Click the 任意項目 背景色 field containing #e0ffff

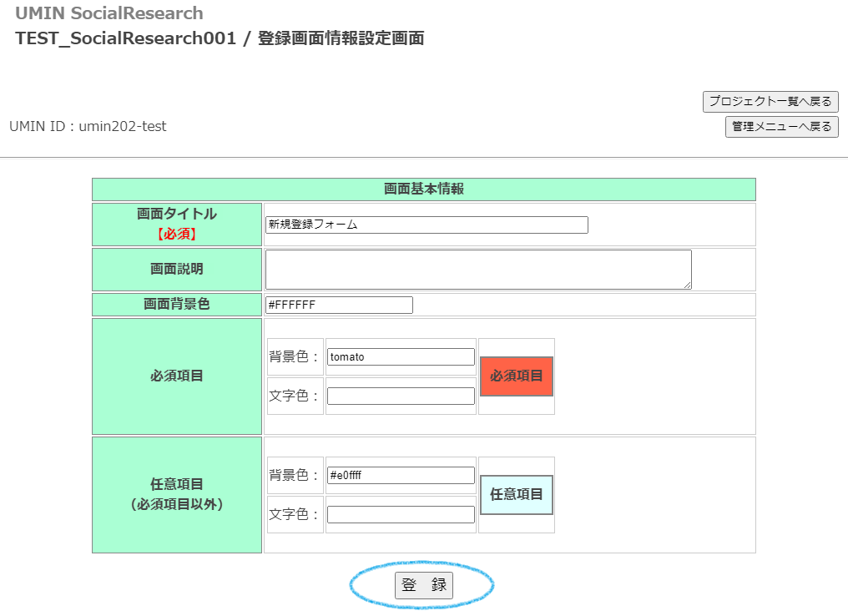pos(401,475)
